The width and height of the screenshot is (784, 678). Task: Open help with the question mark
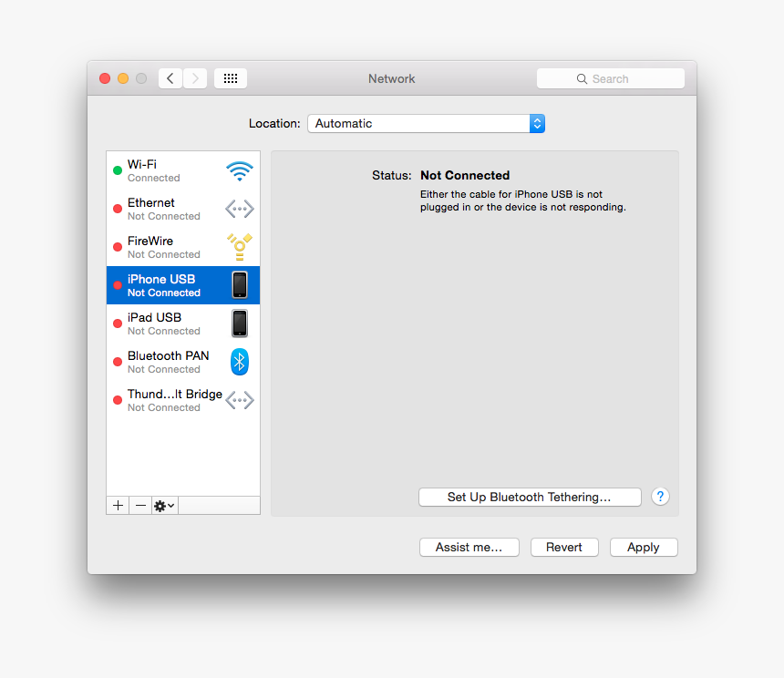pos(660,497)
